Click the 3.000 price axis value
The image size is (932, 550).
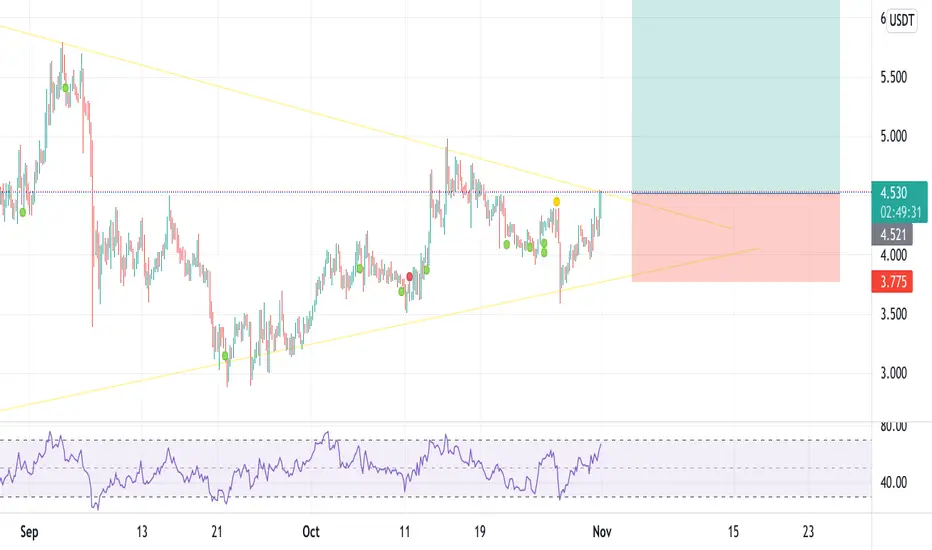click(893, 373)
